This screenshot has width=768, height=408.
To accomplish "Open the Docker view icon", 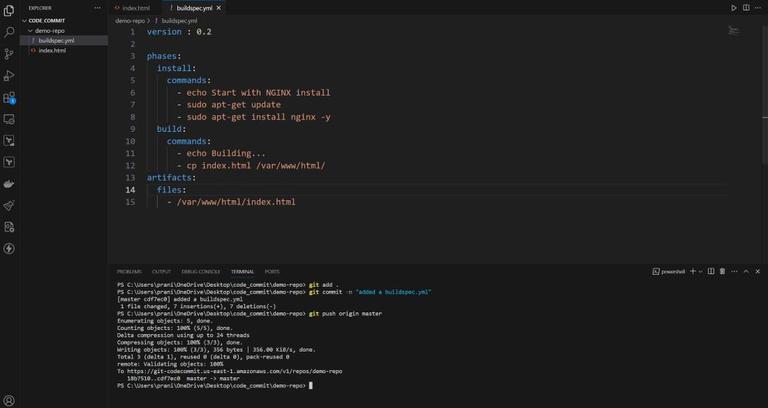I will tap(9, 184).
